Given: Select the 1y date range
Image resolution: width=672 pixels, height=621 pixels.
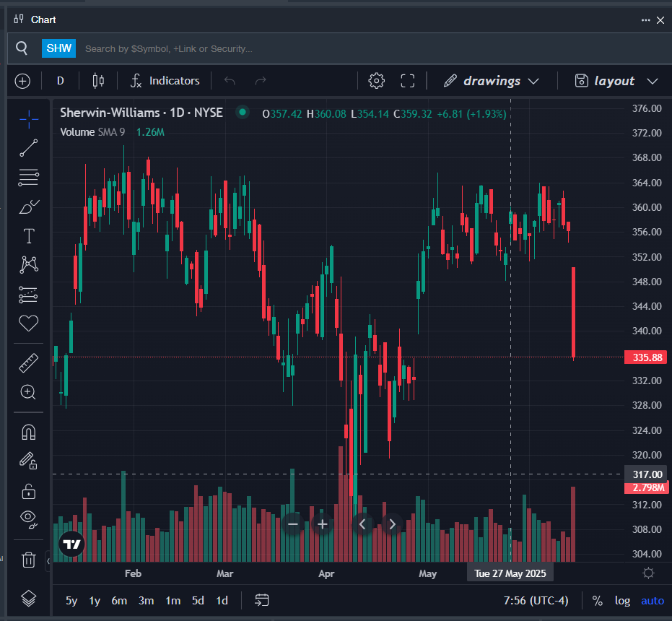Looking at the screenshot, I should 95,601.
